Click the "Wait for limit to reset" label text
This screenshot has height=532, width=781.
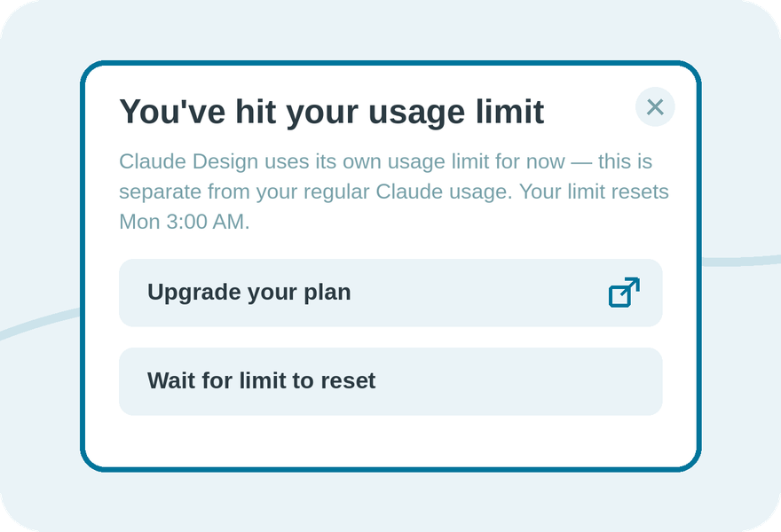click(262, 381)
